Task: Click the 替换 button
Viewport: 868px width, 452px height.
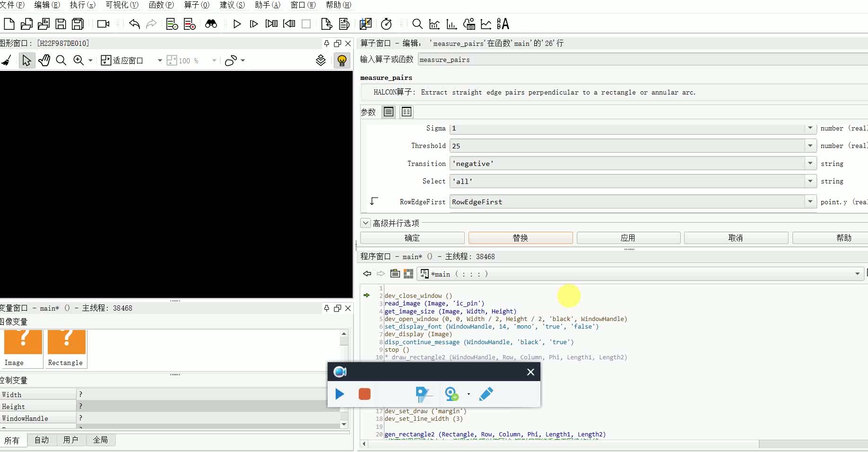Action: (520, 238)
